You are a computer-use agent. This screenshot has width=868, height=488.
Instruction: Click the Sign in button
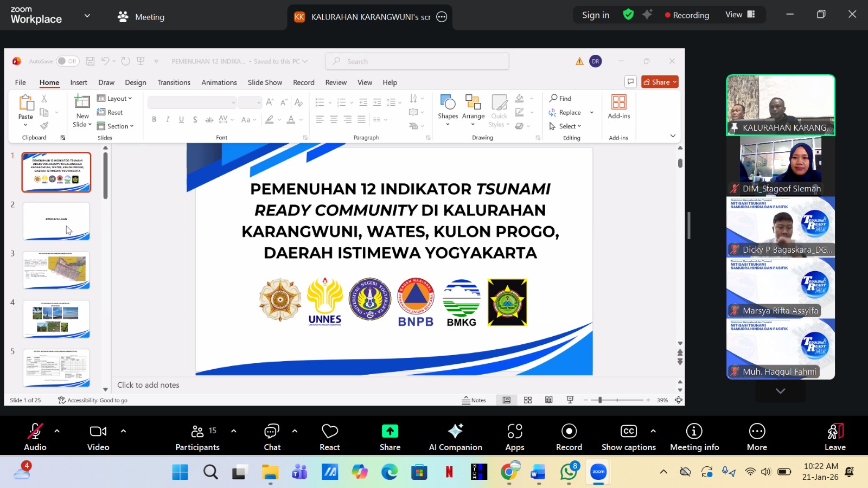pos(595,15)
